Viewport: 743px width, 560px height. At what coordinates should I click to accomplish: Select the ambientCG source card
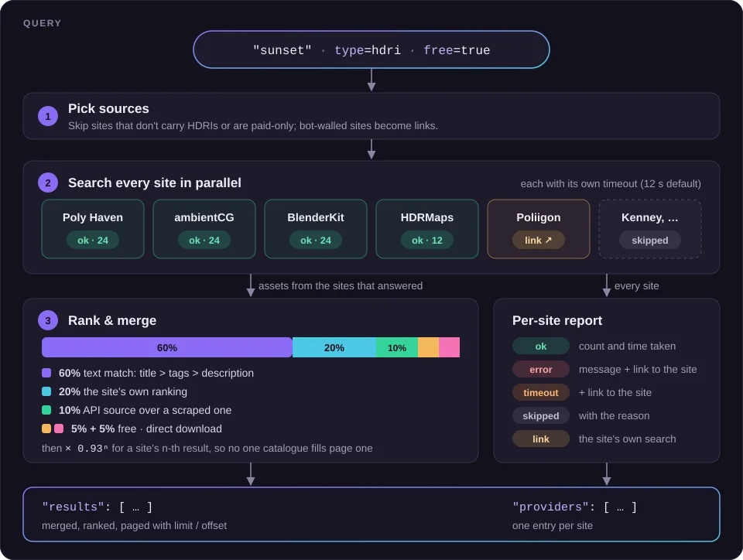point(204,229)
